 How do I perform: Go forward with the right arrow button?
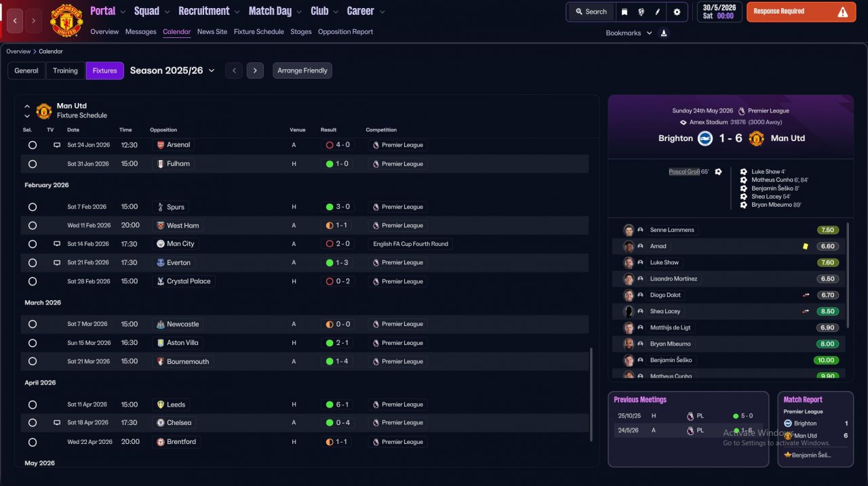click(x=34, y=21)
